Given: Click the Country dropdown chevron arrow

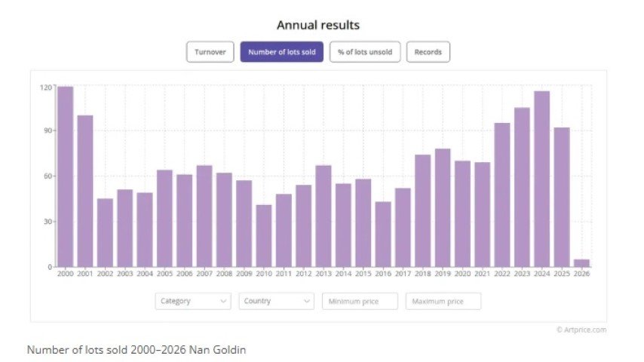Looking at the screenshot, I should click(306, 301).
